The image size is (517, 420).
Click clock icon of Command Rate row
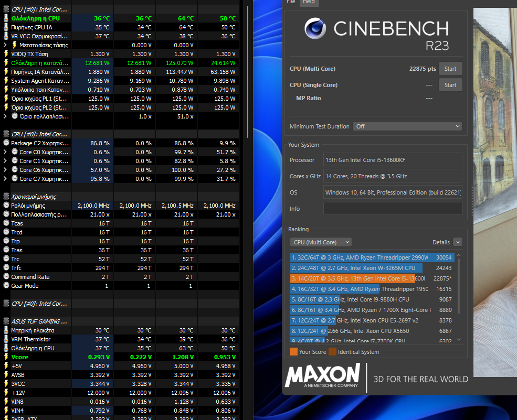[6, 277]
